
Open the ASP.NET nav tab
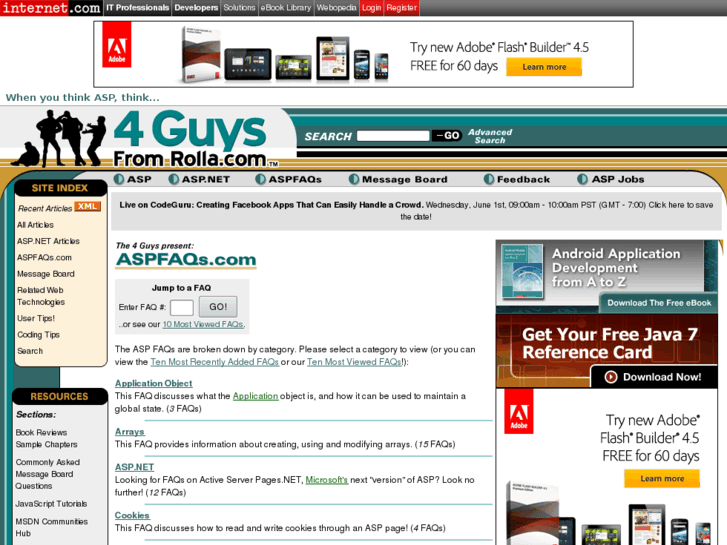coord(206,179)
